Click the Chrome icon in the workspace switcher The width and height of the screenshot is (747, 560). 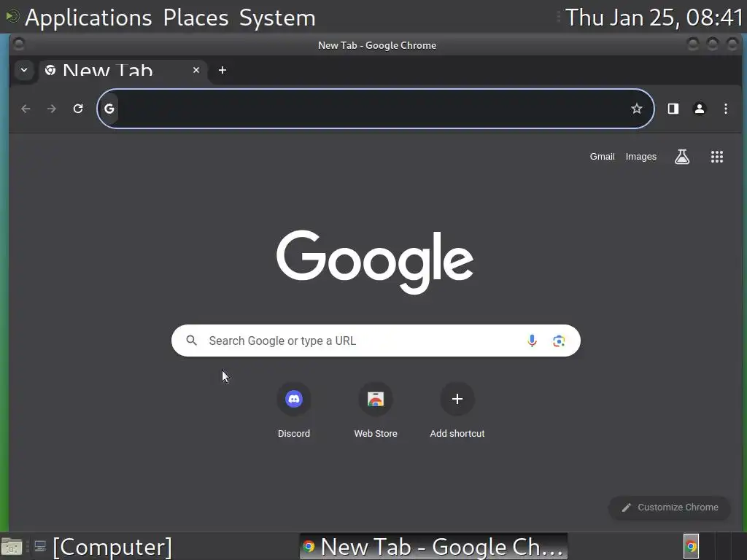point(691,547)
